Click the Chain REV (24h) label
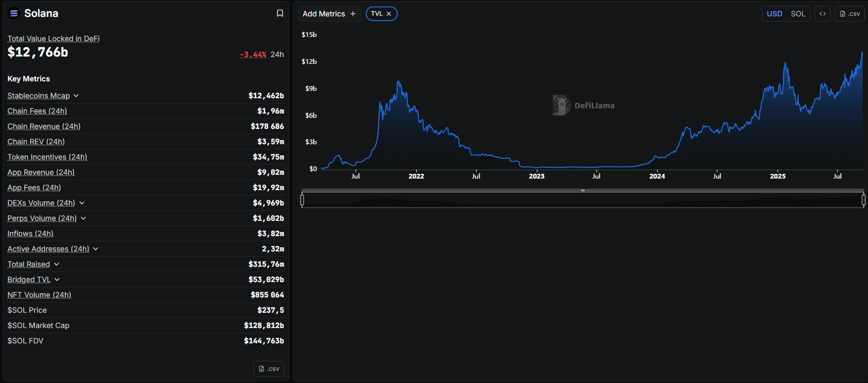Image resolution: width=868 pixels, height=383 pixels. click(x=36, y=142)
